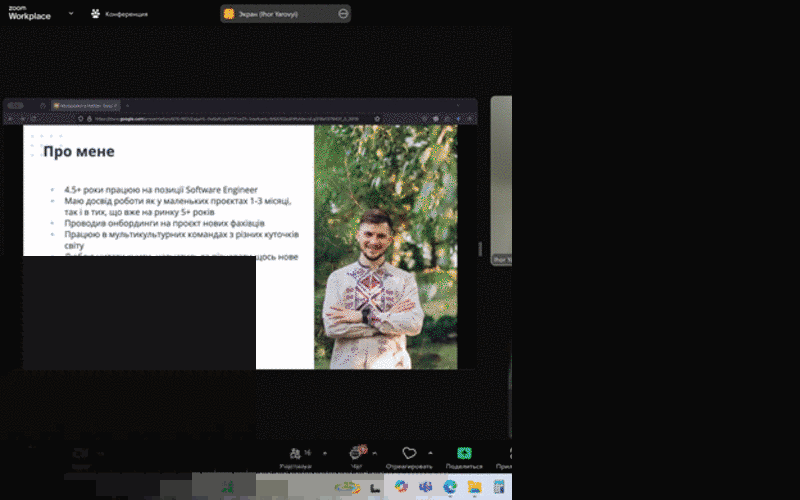Click the shared browser's presentation tab
The height and width of the screenshot is (500, 800).
(85, 104)
